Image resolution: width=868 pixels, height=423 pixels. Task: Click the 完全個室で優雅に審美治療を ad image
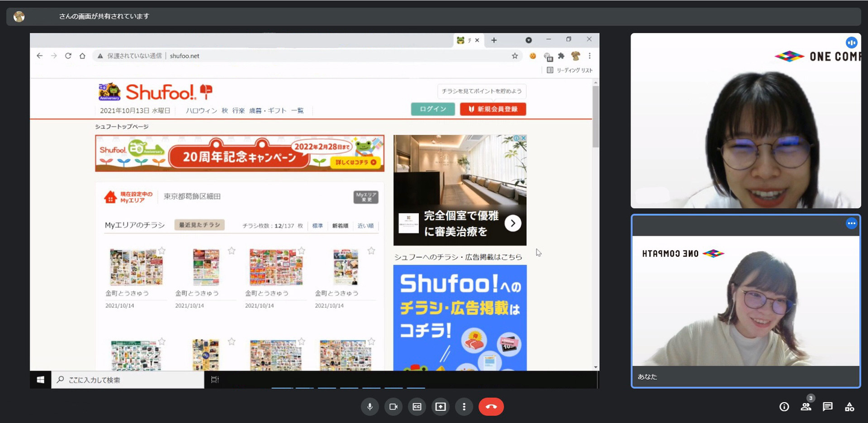[x=460, y=190]
